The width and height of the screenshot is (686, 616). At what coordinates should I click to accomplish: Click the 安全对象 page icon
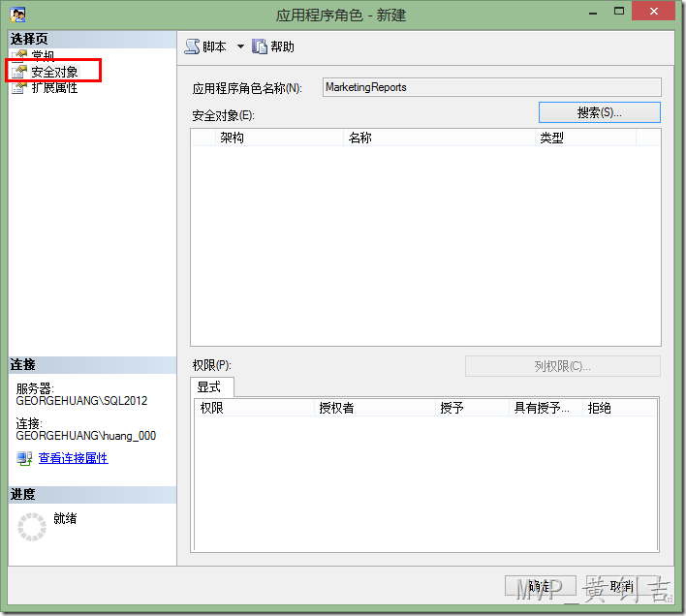[18, 72]
